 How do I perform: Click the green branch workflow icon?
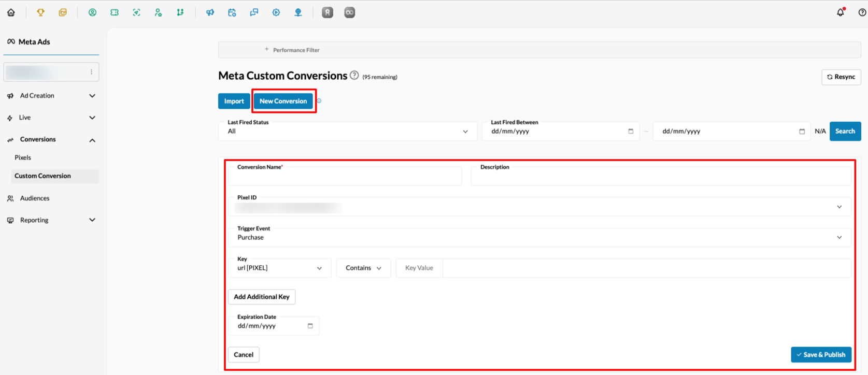pos(180,12)
